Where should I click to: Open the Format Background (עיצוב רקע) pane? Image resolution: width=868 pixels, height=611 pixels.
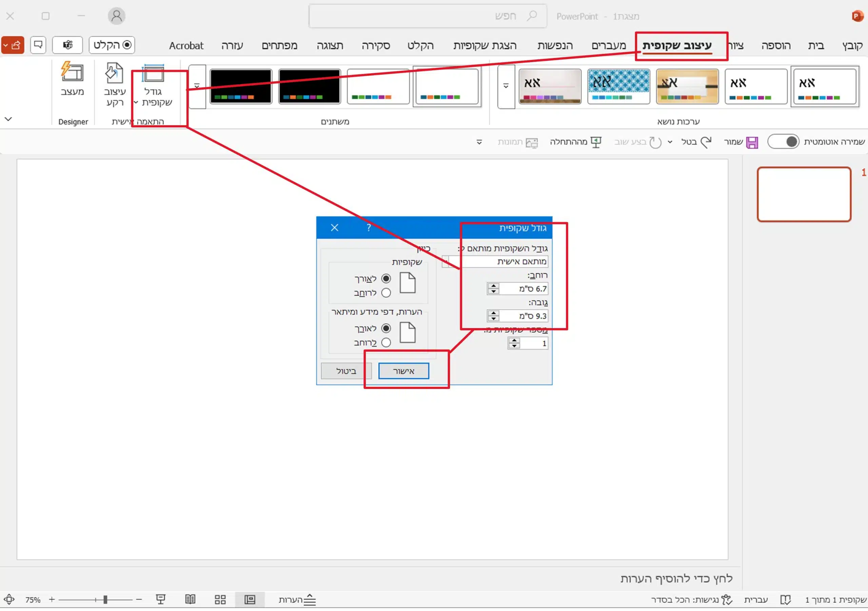[115, 85]
